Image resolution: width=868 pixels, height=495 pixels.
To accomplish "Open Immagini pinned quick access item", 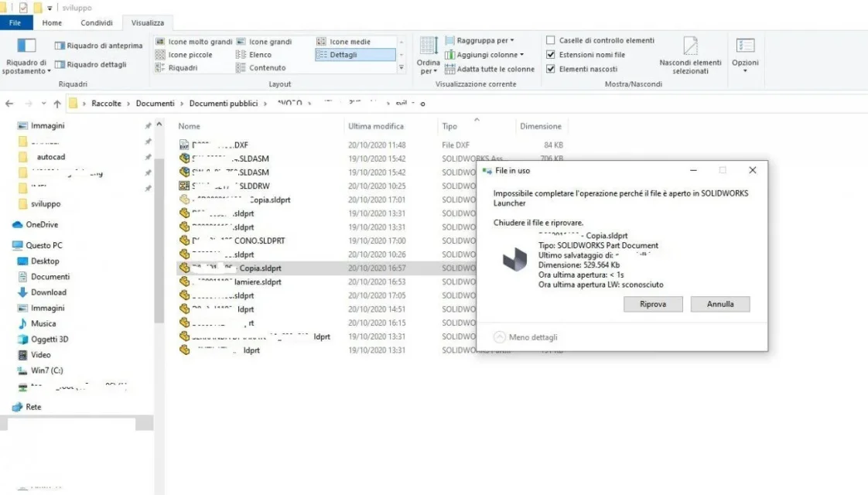I will [x=48, y=126].
